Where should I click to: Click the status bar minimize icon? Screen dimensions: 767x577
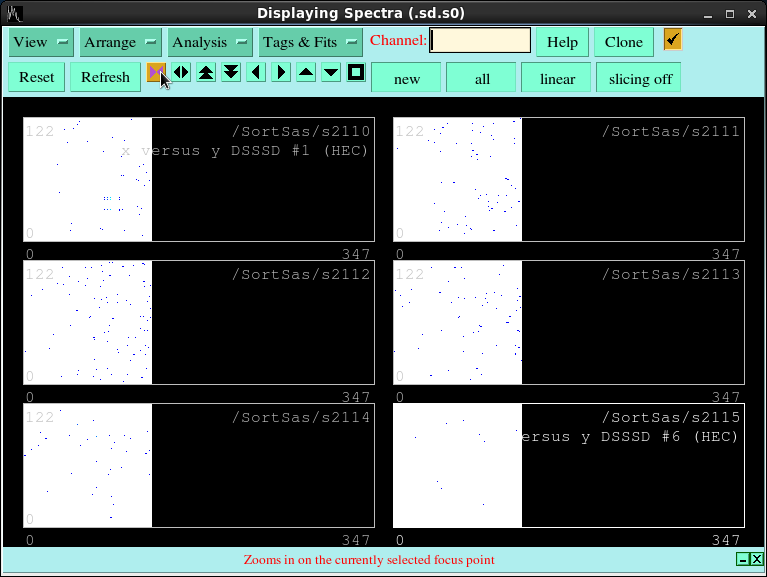pos(743,559)
